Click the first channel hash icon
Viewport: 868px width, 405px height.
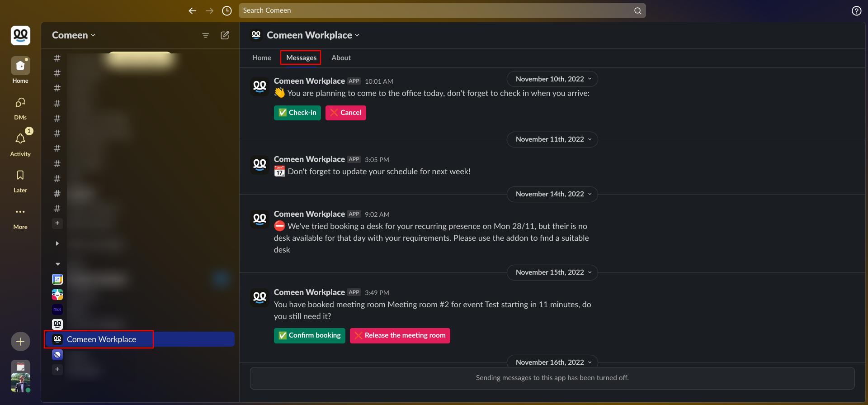pyautogui.click(x=57, y=58)
